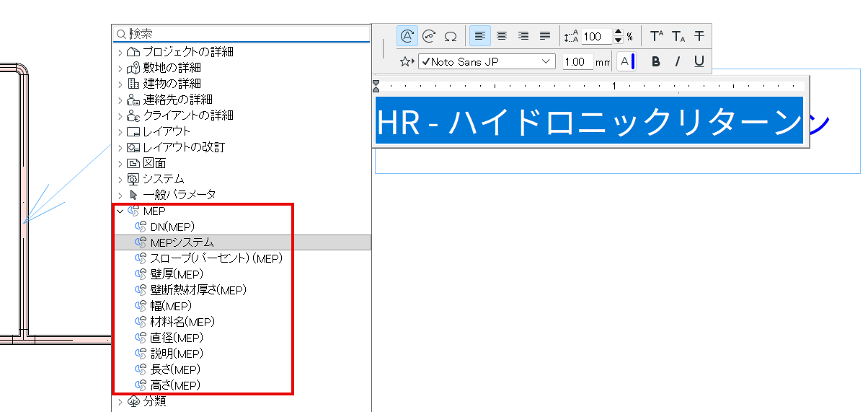Open the Noto Sans JP font dropdown
The image size is (868, 412).
point(487,61)
